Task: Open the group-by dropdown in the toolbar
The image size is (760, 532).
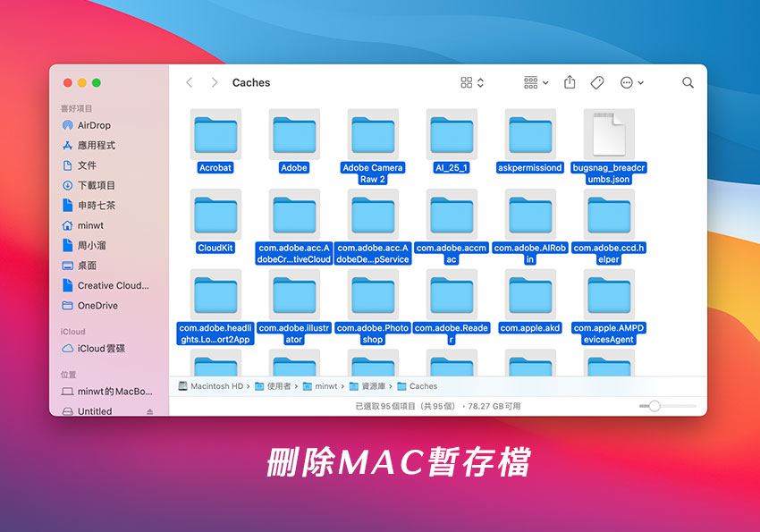Action: pyautogui.click(x=536, y=83)
